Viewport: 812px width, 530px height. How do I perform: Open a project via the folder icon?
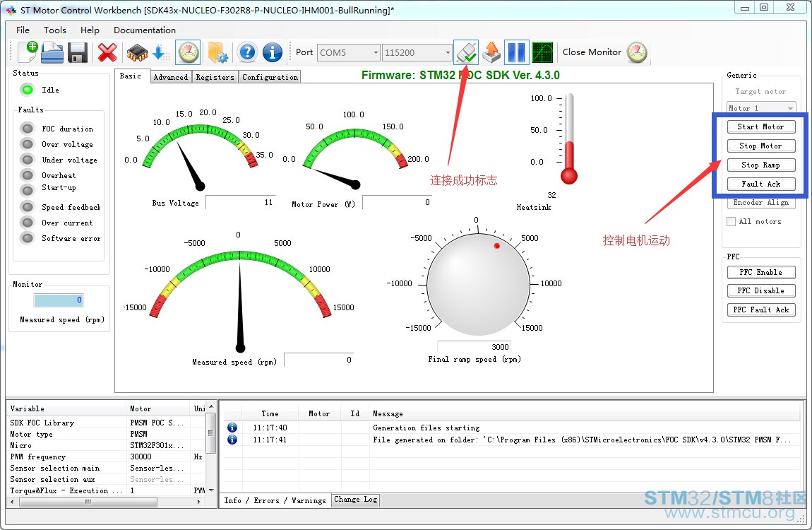[x=52, y=52]
